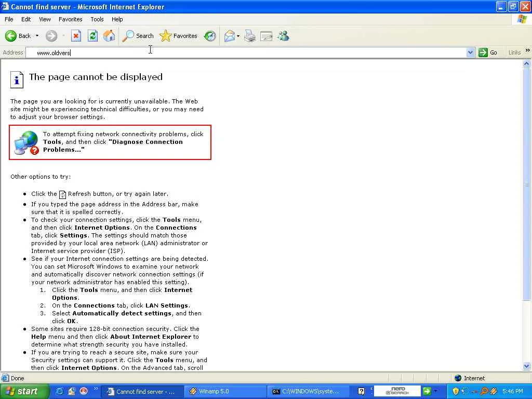This screenshot has width=532, height=399.
Task: Click the Internet zone globe in status bar
Action: point(458,378)
